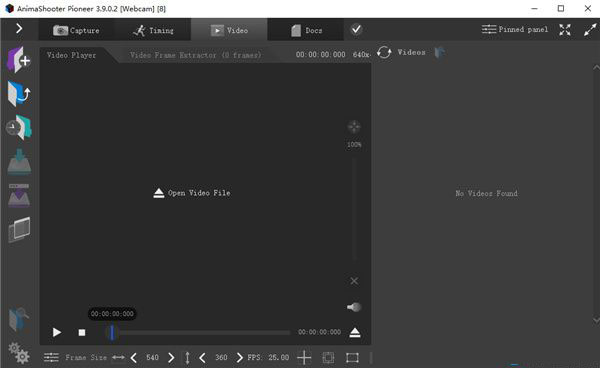
Task: Click the FPS value 25.00
Action: 279,357
